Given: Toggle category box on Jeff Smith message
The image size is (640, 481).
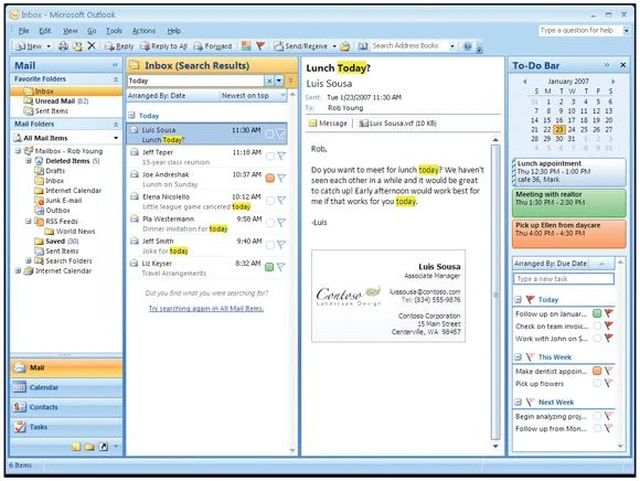Looking at the screenshot, I should coord(270,245).
